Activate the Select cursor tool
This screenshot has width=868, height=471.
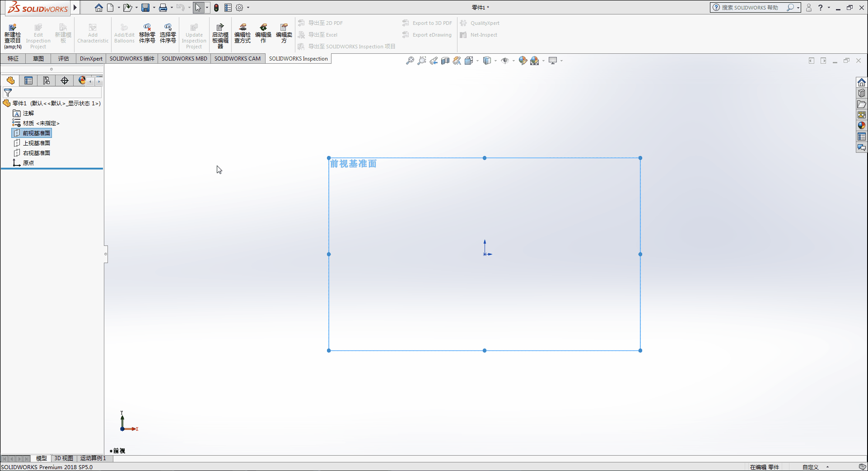(198, 8)
